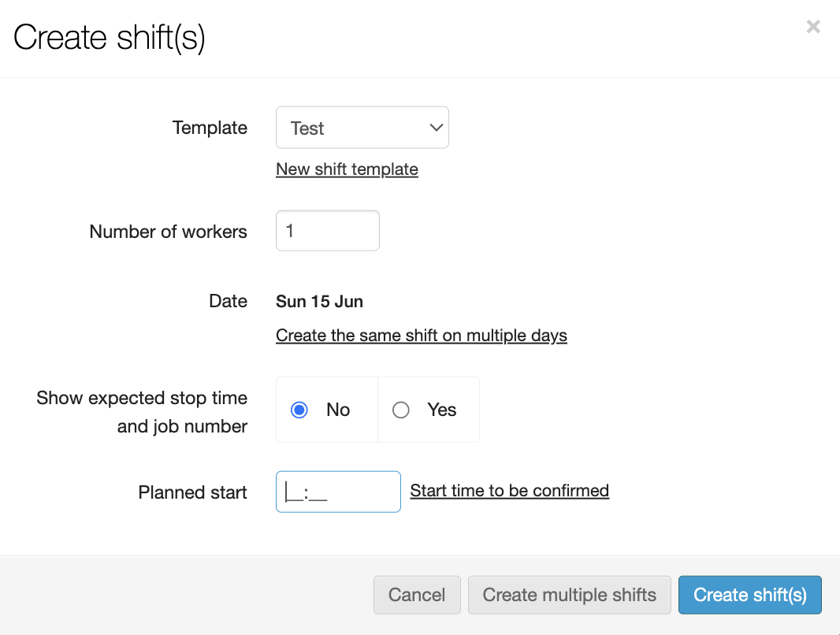
Task: Click the Number of workers label
Action: point(169,232)
